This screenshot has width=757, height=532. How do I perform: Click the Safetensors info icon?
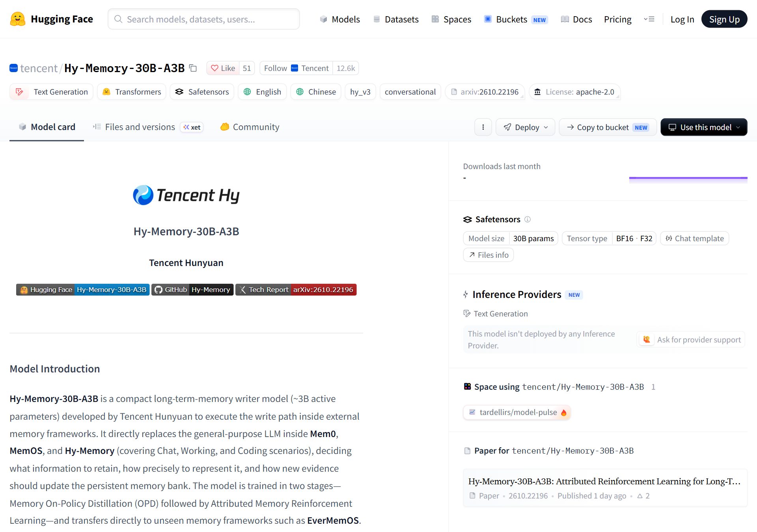click(x=528, y=219)
